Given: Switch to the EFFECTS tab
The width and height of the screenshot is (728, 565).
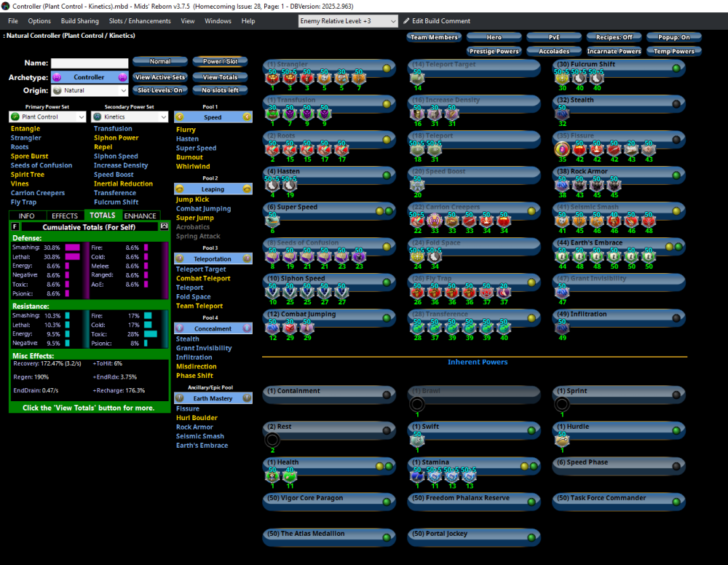Looking at the screenshot, I should click(65, 216).
